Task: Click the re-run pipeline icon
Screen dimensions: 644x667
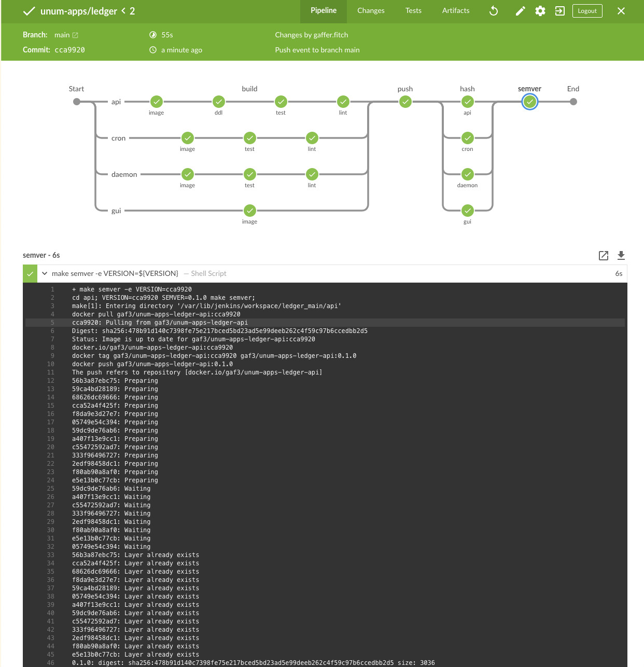Action: (494, 11)
